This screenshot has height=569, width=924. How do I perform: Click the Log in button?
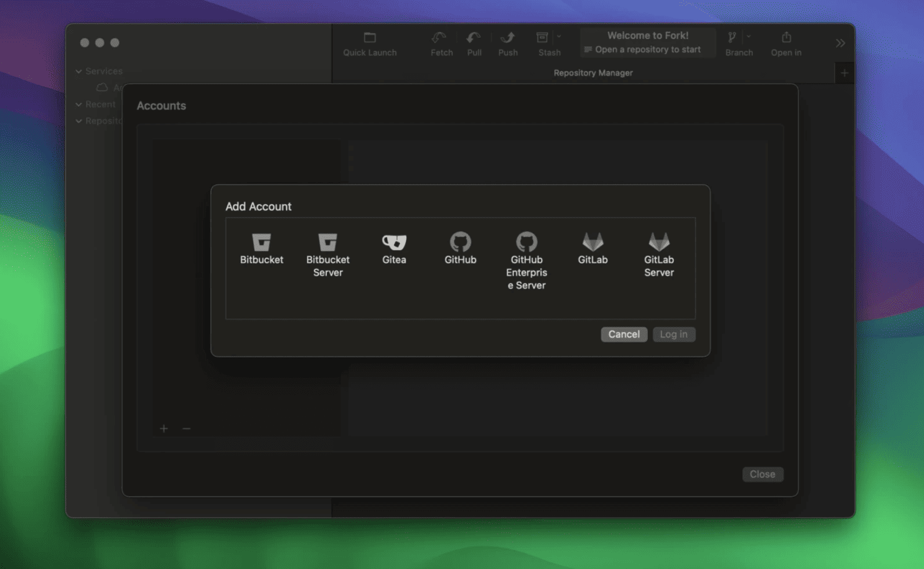674,334
